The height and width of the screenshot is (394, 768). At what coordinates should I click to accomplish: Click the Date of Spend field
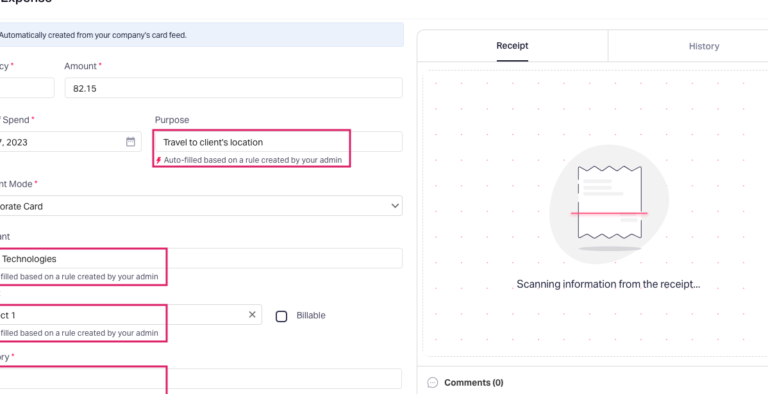pos(71,142)
